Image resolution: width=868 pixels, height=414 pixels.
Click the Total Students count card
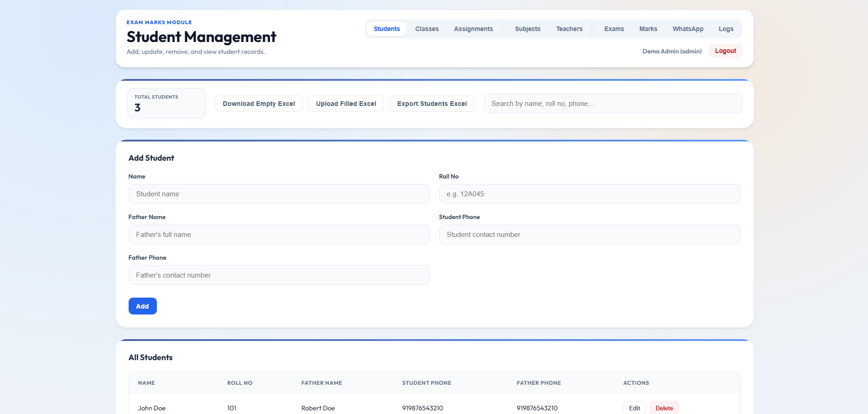(166, 104)
